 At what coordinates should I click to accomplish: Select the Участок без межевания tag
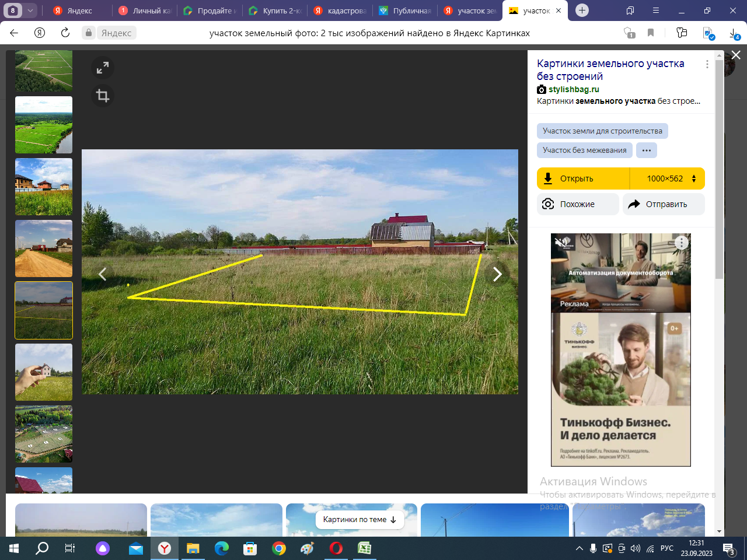(x=584, y=150)
